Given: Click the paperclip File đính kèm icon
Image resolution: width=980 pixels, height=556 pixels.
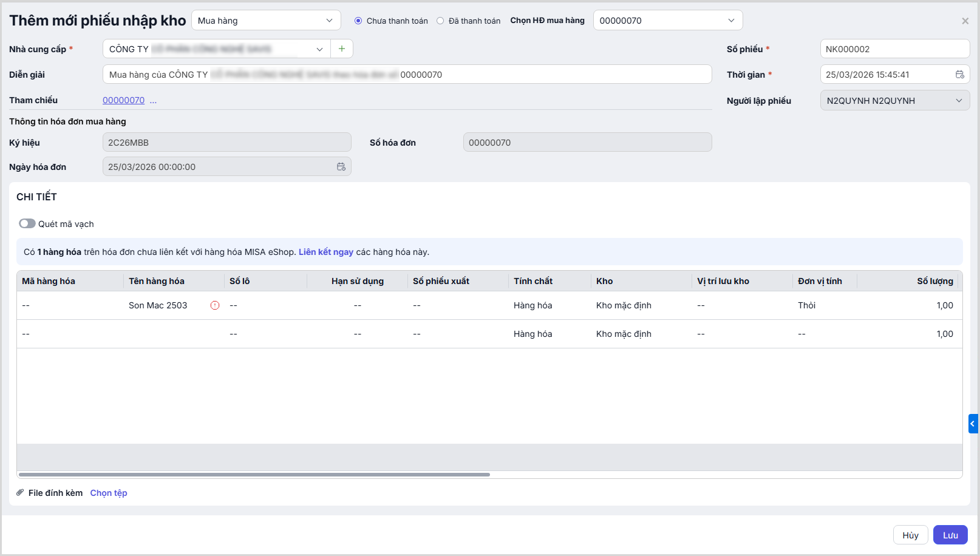Looking at the screenshot, I should (x=20, y=493).
